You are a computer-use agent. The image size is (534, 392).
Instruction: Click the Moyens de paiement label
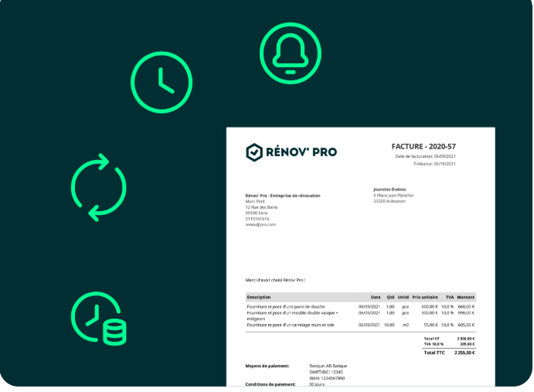click(267, 365)
